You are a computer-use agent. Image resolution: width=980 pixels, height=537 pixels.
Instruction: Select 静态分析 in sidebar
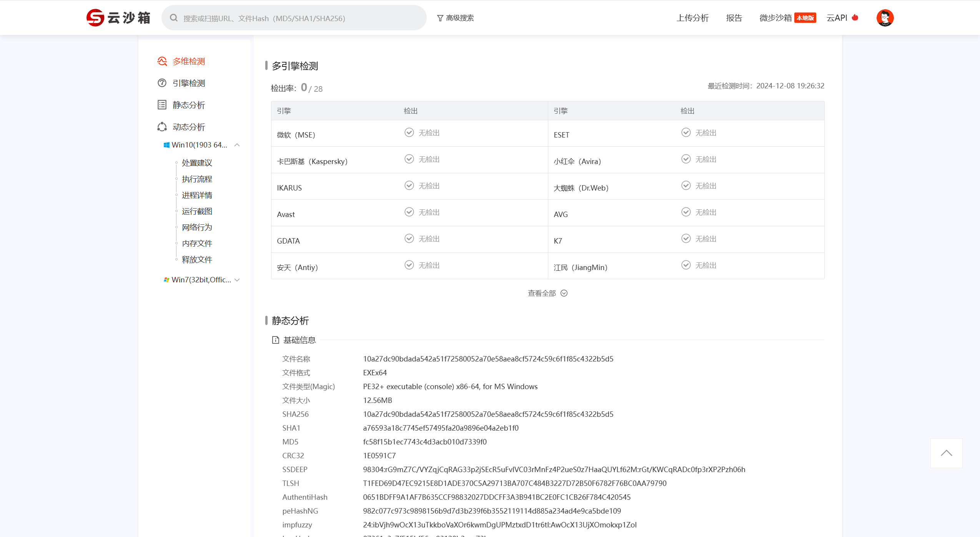pyautogui.click(x=188, y=105)
